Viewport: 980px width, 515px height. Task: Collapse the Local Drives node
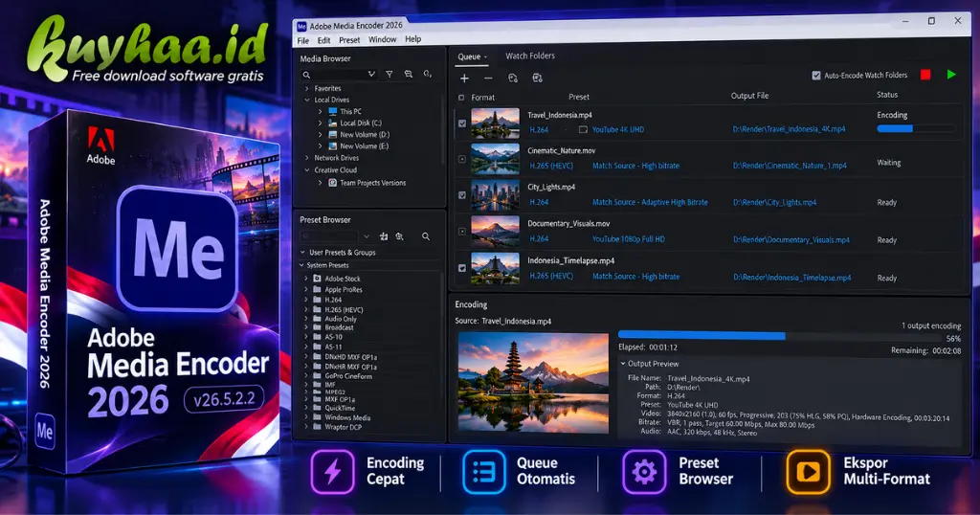[x=307, y=100]
